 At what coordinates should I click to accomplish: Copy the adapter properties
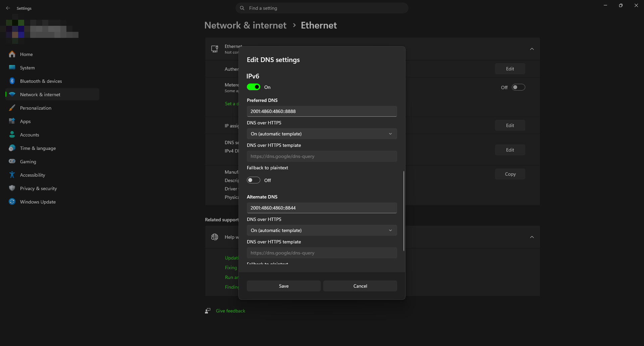tap(510, 174)
